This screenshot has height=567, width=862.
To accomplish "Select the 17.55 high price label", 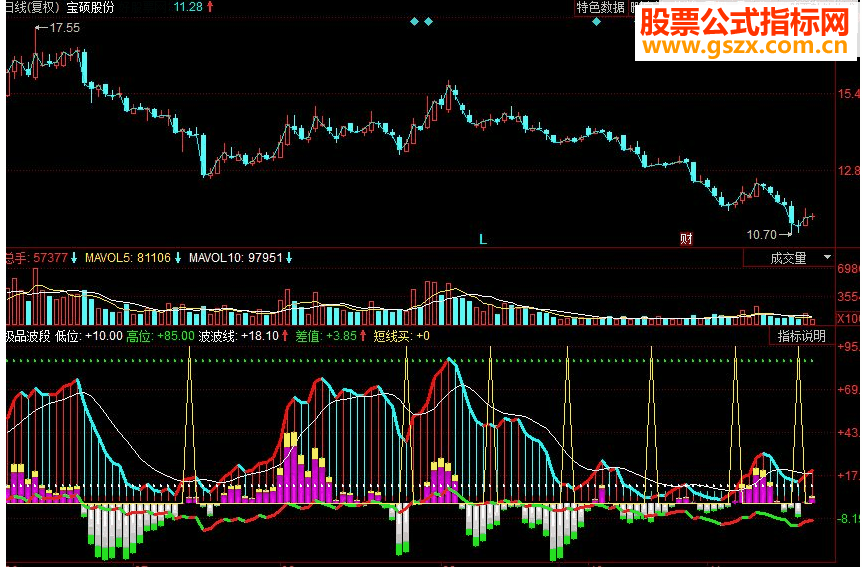I will 64,27.
